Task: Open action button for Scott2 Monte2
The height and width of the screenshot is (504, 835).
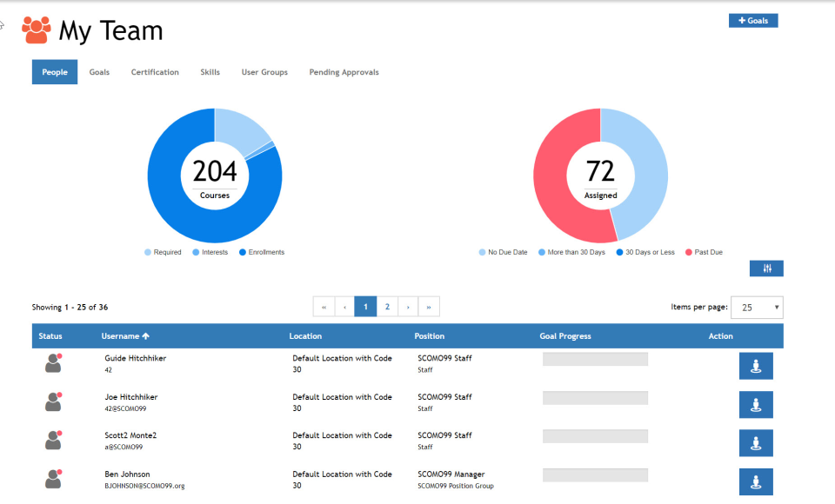Action: (x=756, y=443)
